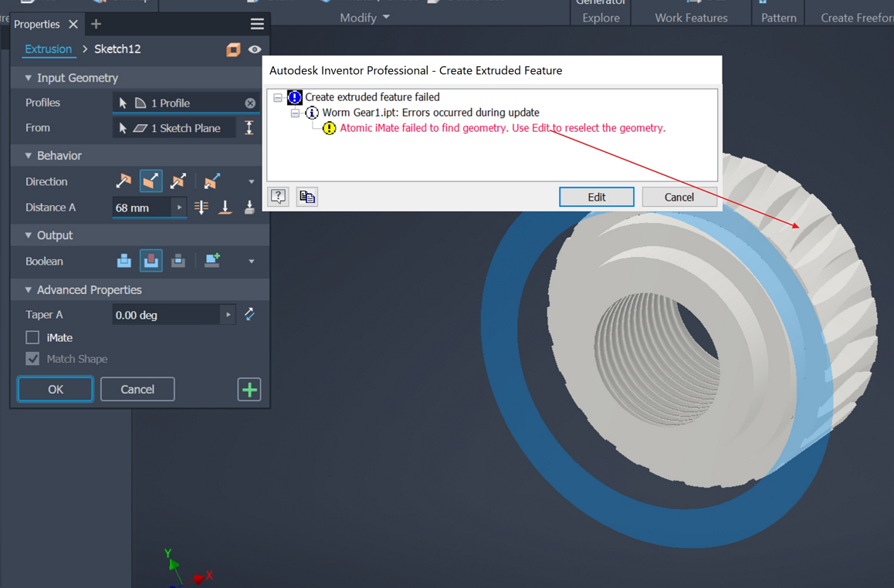The image size is (894, 588).
Task: Choose the Symmetric direction icon
Action: point(178,181)
